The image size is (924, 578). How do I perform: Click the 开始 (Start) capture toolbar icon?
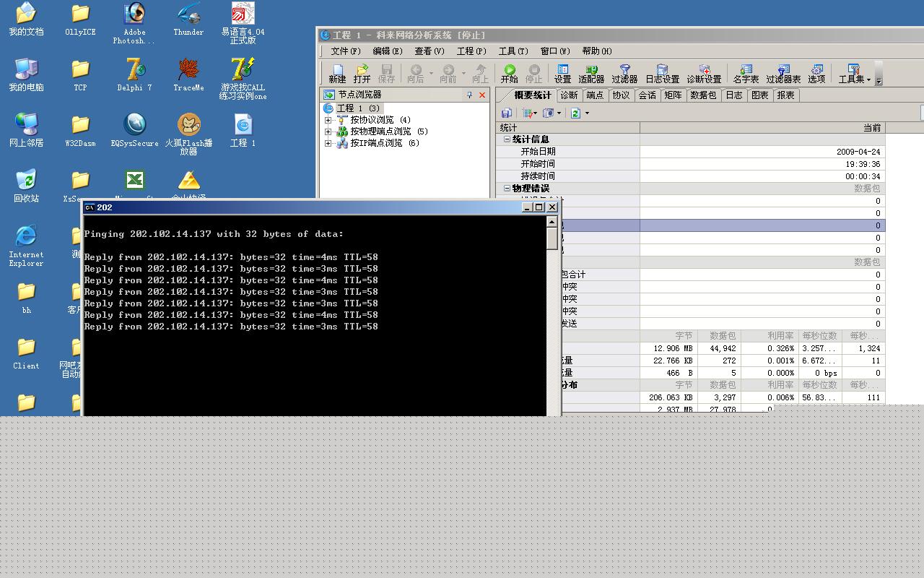coord(509,73)
